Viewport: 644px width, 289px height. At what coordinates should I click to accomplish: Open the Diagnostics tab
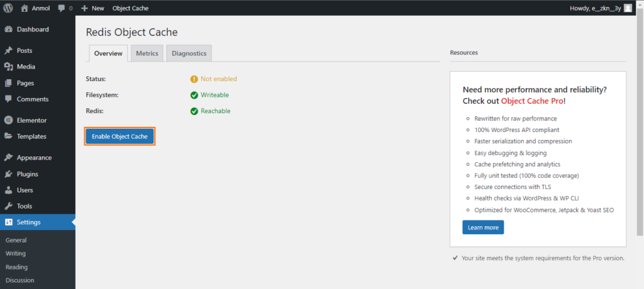point(189,53)
